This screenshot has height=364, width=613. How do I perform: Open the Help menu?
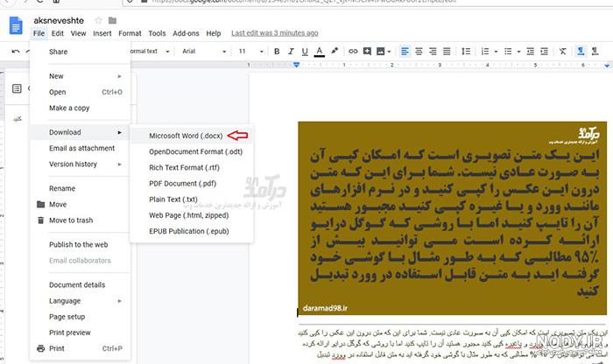(214, 33)
